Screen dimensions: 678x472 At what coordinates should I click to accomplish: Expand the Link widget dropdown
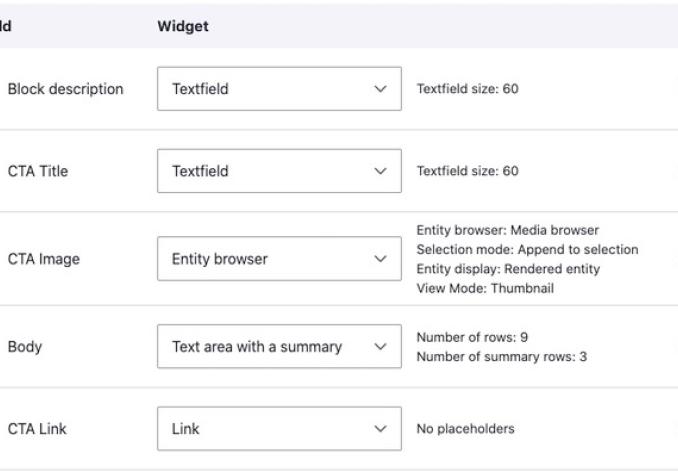pyautogui.click(x=279, y=429)
